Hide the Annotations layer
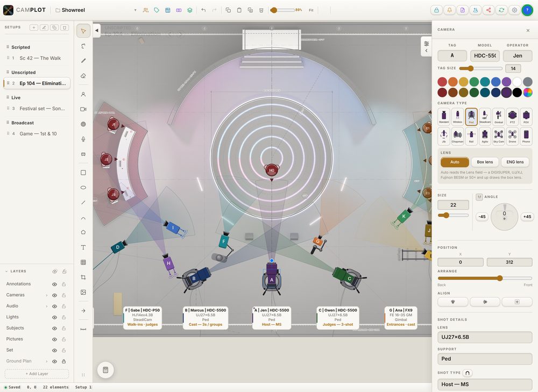 pos(54,284)
